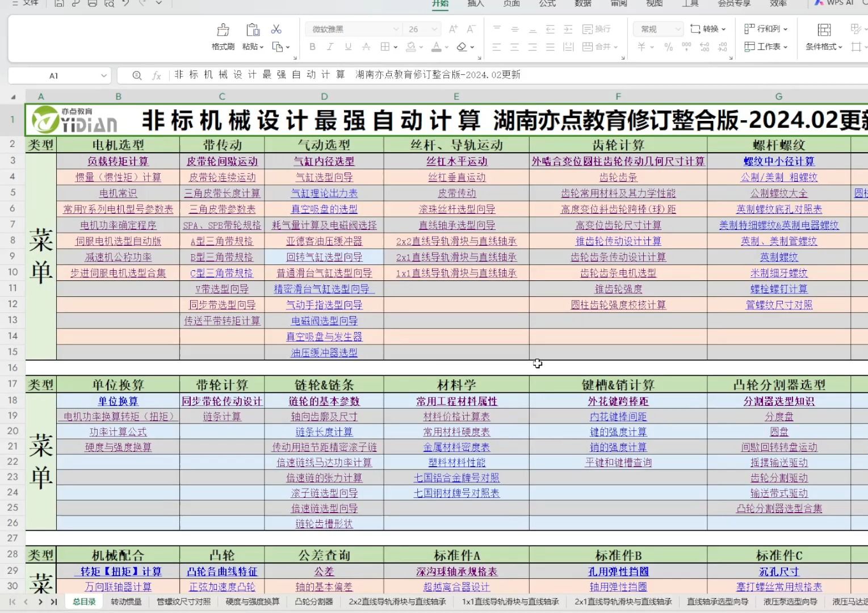Click the decrease decimal places icon
Image resolution: width=868 pixels, height=613 pixels.
pos(723,47)
